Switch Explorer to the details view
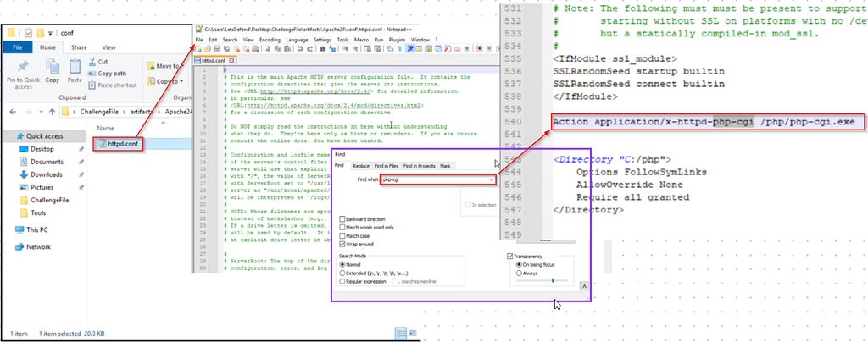 pos(401,334)
